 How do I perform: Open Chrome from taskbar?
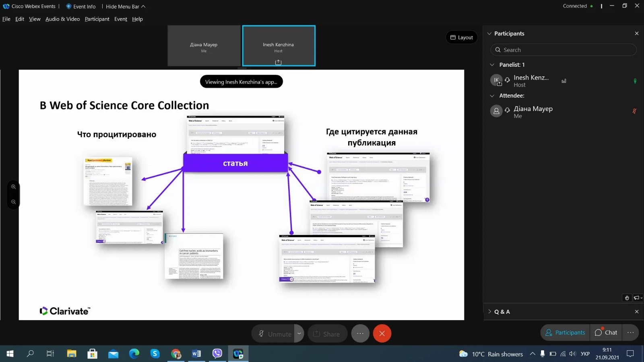click(176, 354)
